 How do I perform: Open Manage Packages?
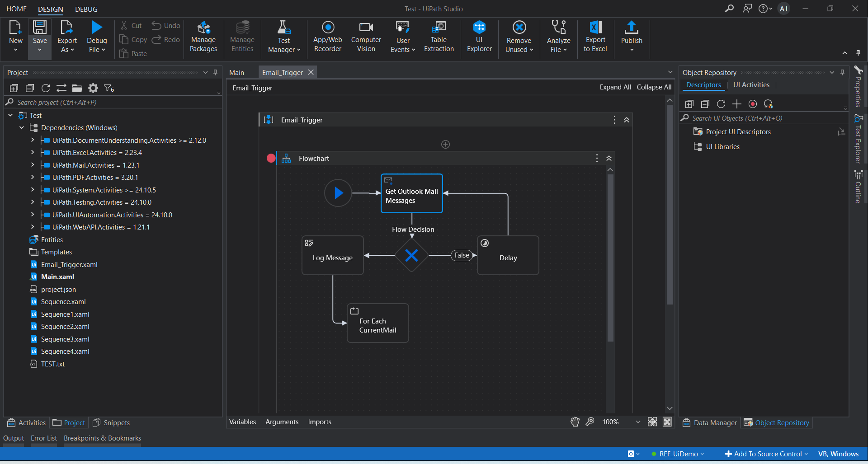pyautogui.click(x=203, y=37)
